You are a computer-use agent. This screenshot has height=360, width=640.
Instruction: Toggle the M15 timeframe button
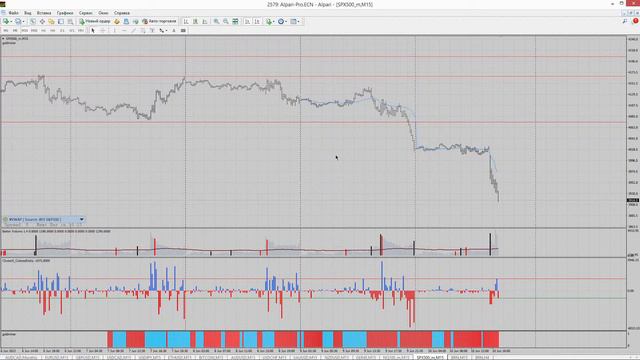pyautogui.click(x=24, y=31)
